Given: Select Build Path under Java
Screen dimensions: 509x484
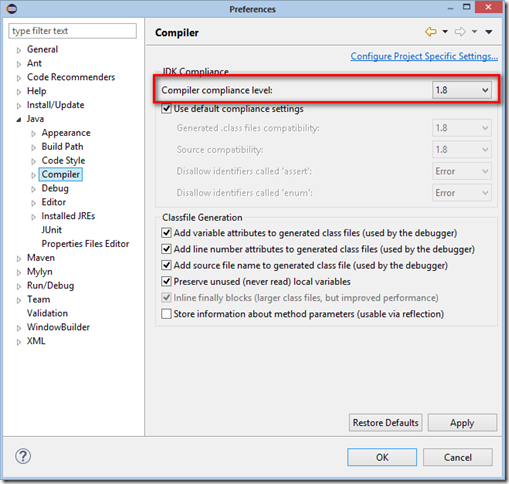Looking at the screenshot, I should pyautogui.click(x=62, y=146).
